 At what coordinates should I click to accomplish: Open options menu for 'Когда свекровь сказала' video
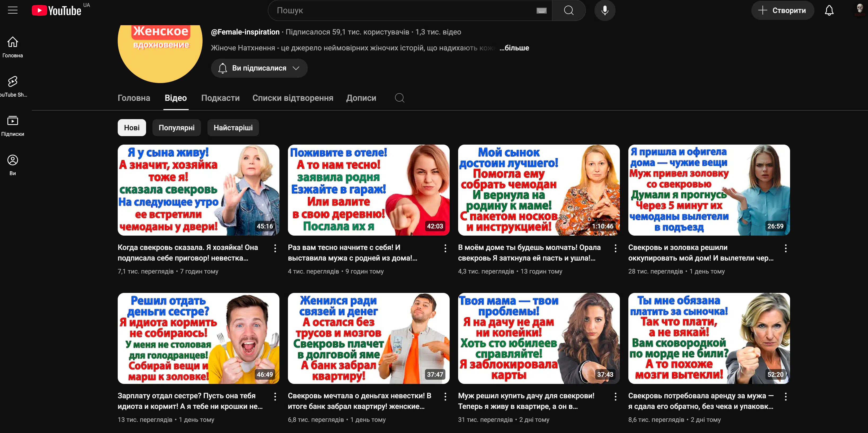click(x=275, y=248)
